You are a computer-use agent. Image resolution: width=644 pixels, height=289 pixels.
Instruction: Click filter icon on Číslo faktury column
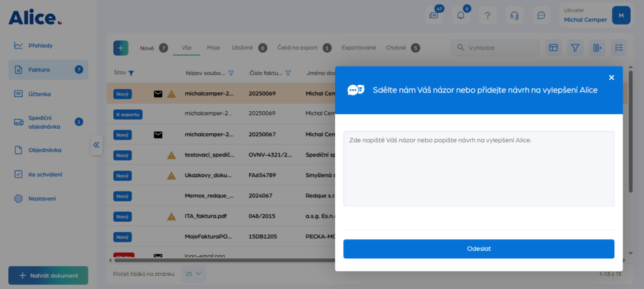click(288, 73)
